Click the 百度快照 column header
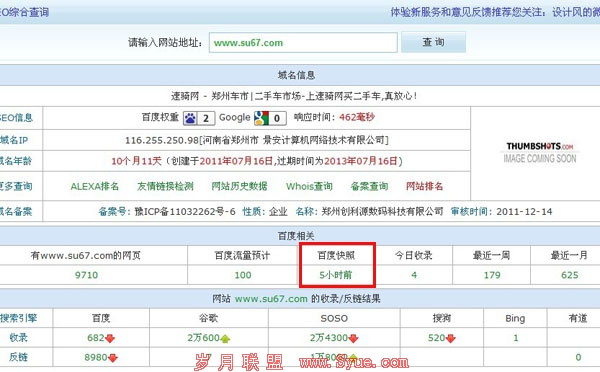Screen dimensions: 600x372 (336, 255)
